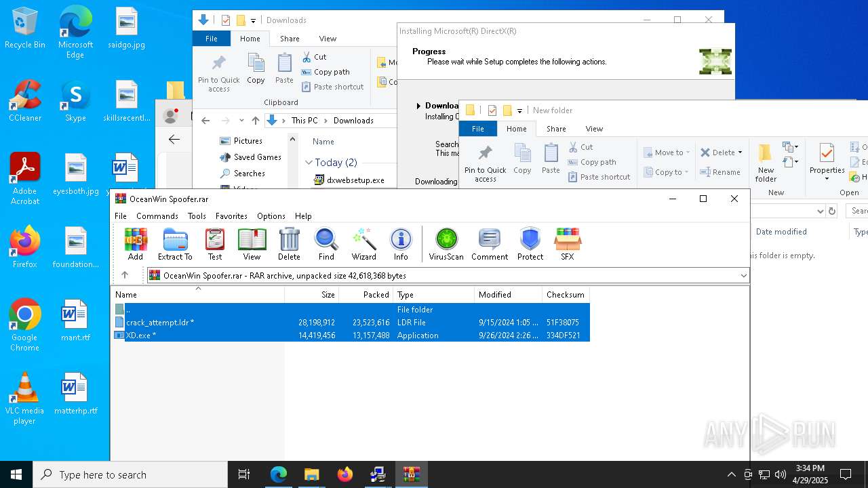Viewport: 868px width, 488px height.
Task: Expand WinRAR archive path dropdown
Action: (x=743, y=275)
